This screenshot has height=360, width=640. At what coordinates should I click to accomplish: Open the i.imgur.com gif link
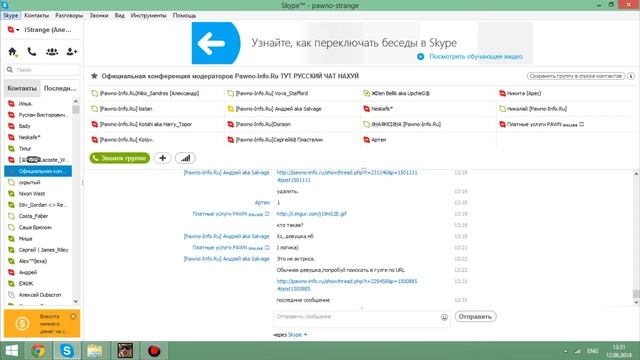(x=311, y=214)
